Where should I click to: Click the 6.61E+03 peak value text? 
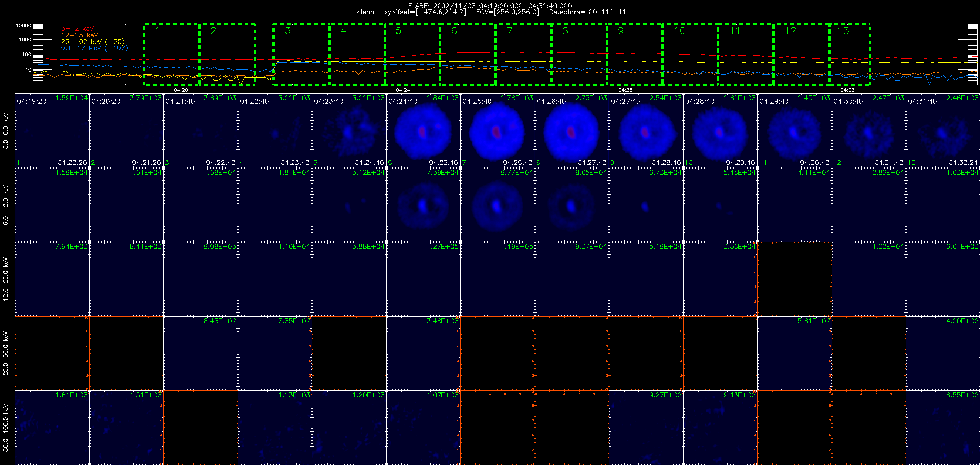pyautogui.click(x=962, y=247)
